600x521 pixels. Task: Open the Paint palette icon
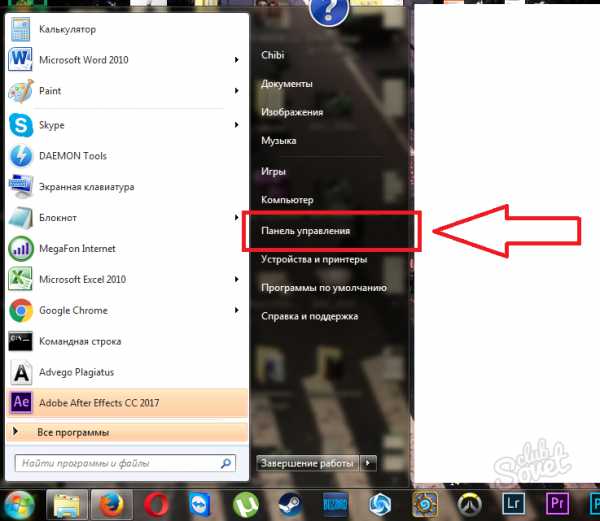[x=21, y=91]
